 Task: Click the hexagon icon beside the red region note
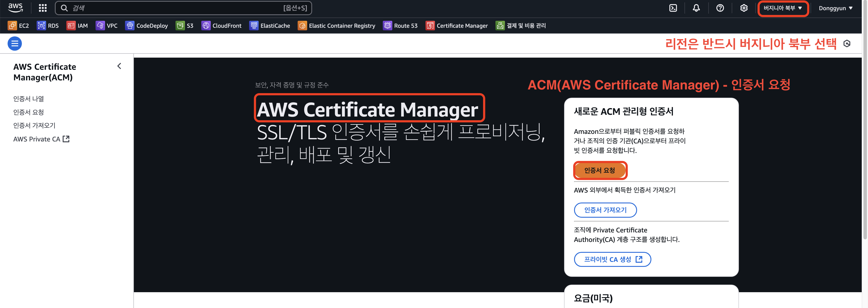pyautogui.click(x=847, y=44)
